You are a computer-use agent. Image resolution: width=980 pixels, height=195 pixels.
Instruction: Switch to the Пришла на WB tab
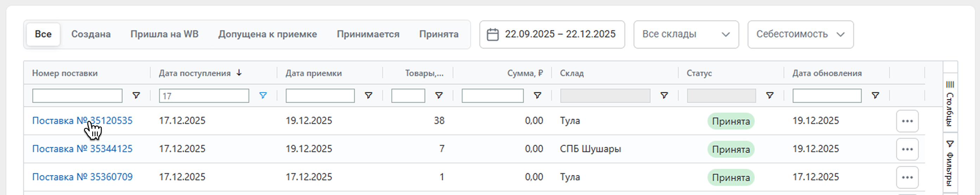(164, 34)
